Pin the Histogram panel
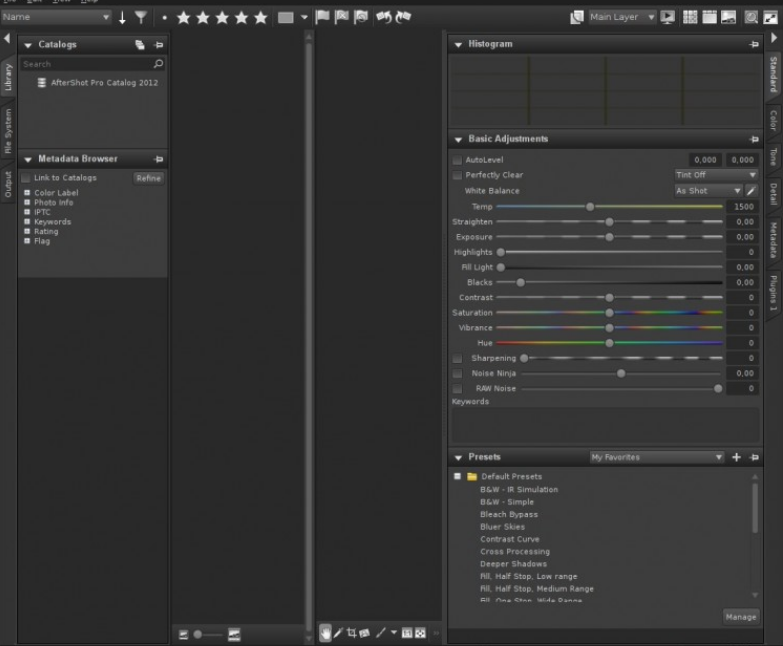Viewport: 783px width, 646px height. [754, 44]
